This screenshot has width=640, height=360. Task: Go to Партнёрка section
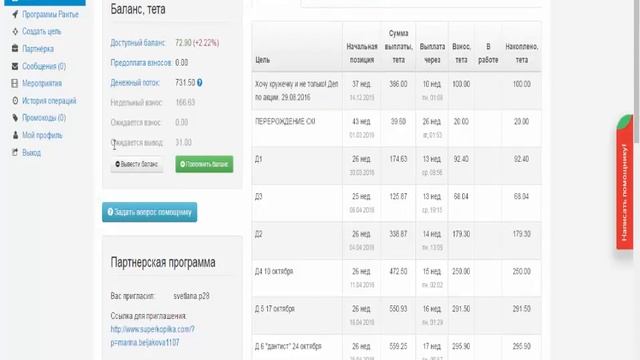tap(38, 49)
